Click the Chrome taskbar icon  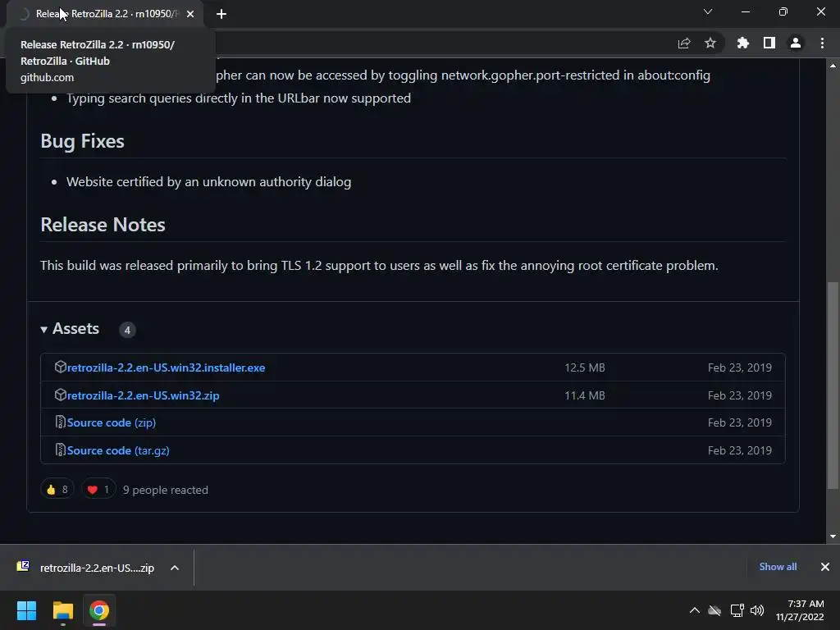tap(99, 610)
